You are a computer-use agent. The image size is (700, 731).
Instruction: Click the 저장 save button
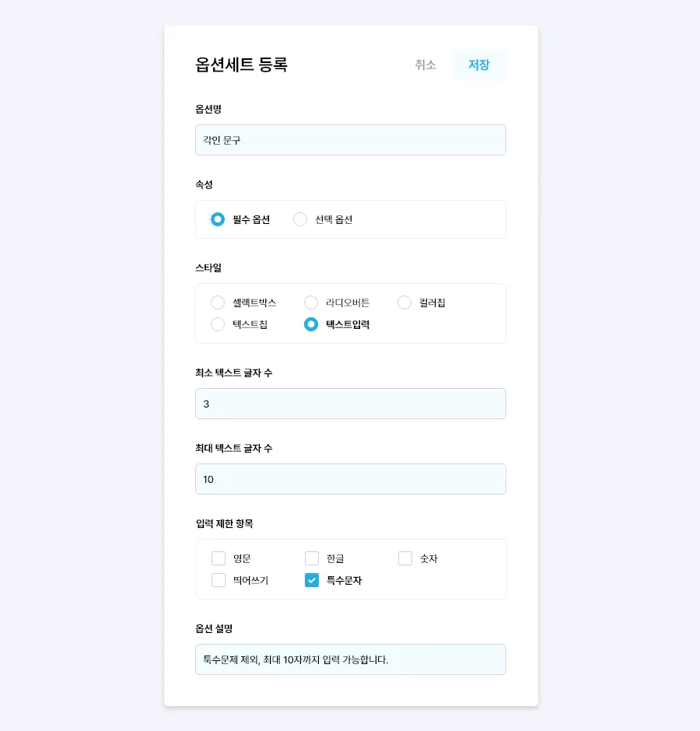point(478,65)
